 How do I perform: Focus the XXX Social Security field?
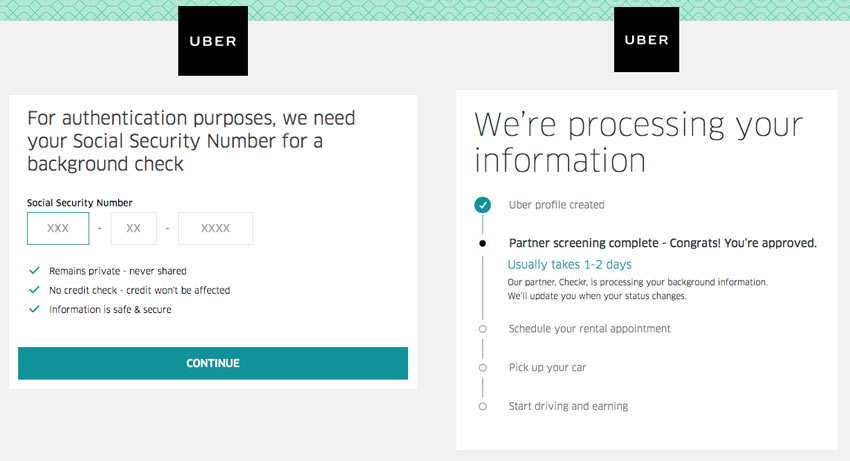click(58, 229)
